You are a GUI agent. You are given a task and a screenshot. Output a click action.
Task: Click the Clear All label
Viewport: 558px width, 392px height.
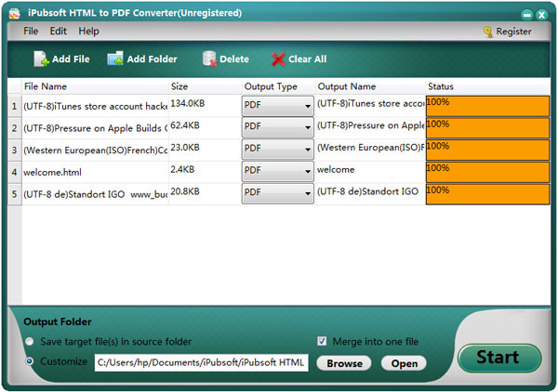tap(307, 59)
